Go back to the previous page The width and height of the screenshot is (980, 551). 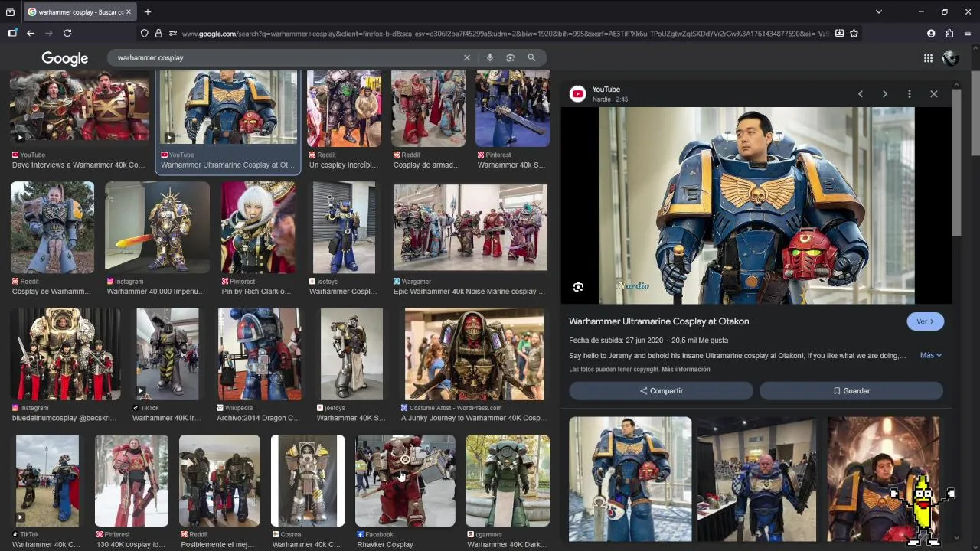(x=31, y=33)
